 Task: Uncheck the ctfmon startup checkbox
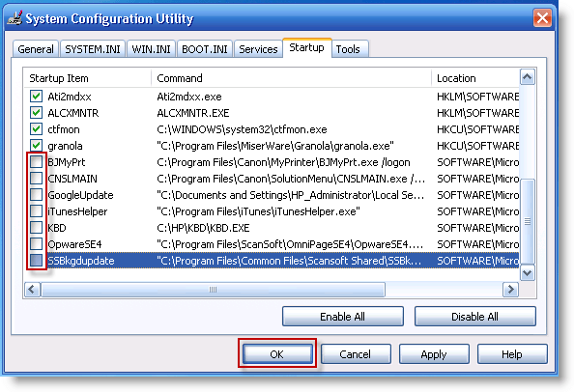click(36, 129)
